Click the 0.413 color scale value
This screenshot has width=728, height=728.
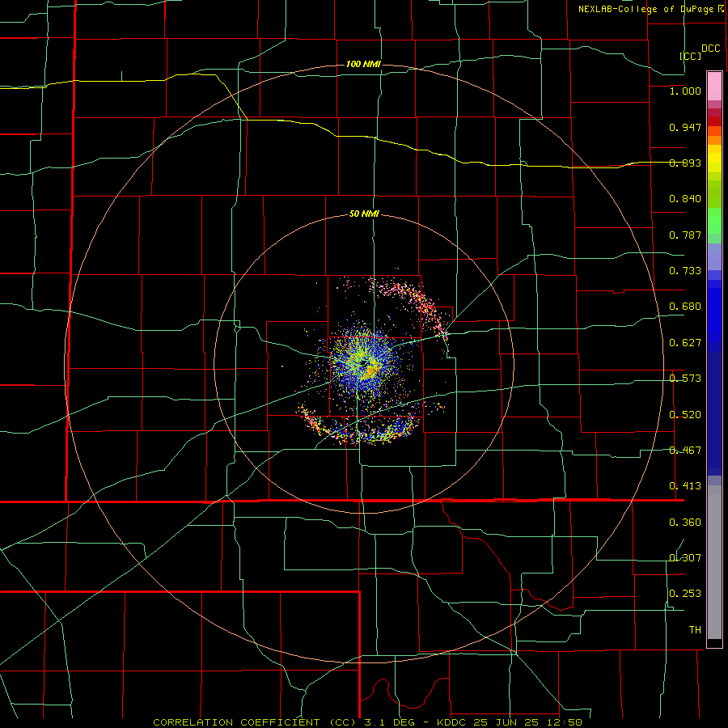(685, 486)
